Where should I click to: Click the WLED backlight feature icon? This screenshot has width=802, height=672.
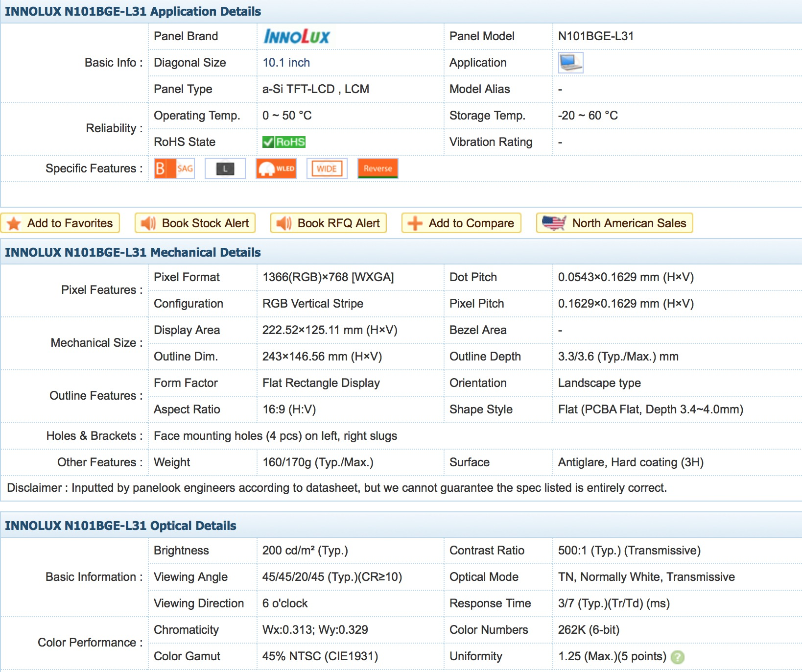pyautogui.click(x=276, y=168)
